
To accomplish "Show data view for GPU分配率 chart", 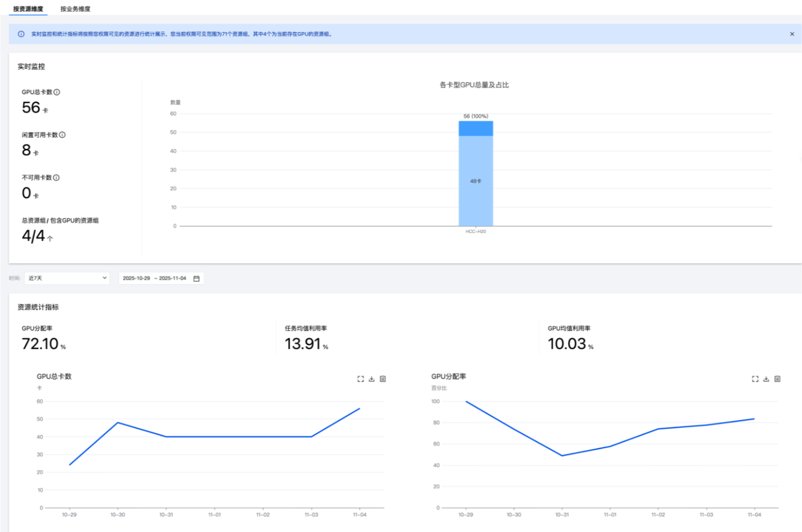I will 778,379.
